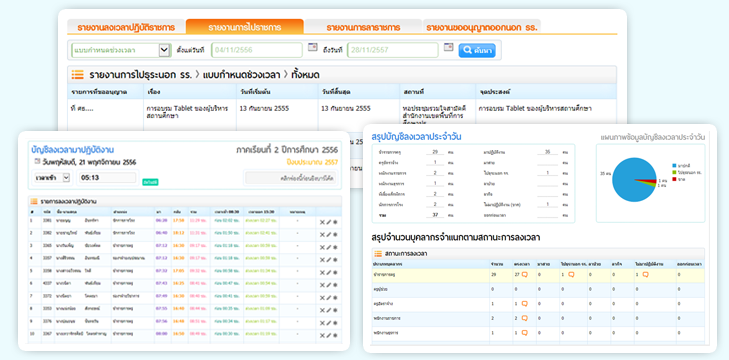Screen dimensions: 729x360
Task: Open gear settings for row 6 arriving 07:43
Action: [335, 285]
